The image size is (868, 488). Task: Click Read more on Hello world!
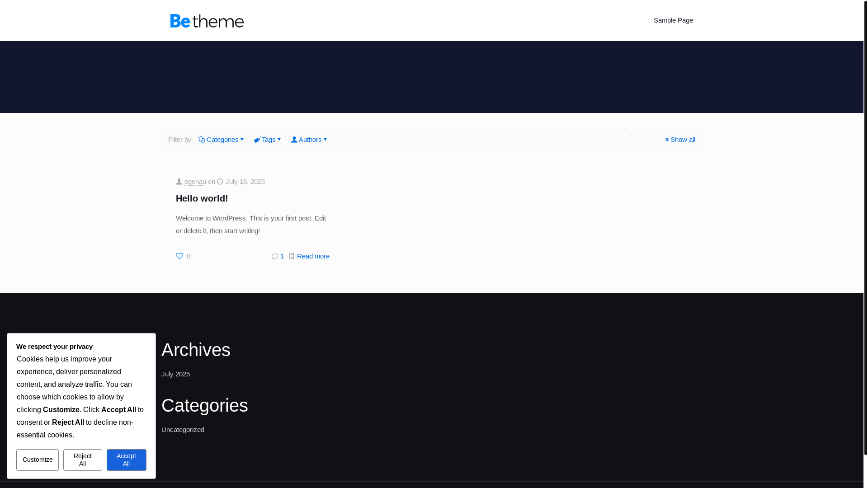tap(313, 256)
